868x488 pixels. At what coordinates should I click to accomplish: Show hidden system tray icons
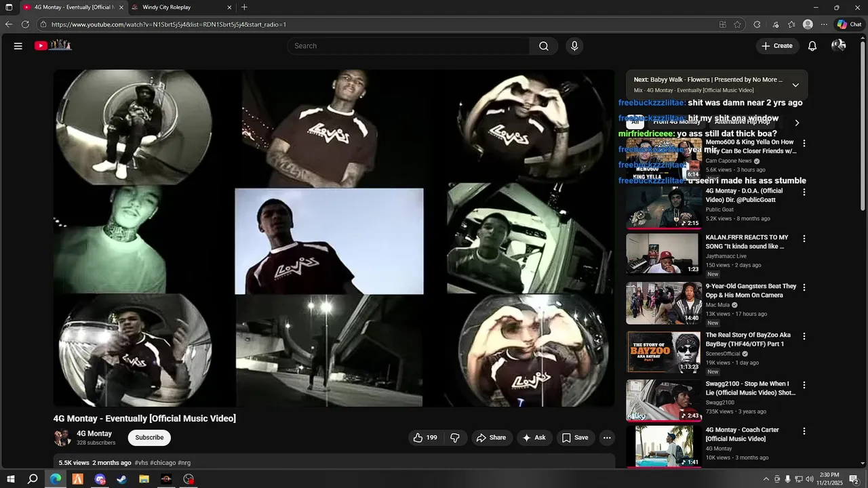click(766, 479)
